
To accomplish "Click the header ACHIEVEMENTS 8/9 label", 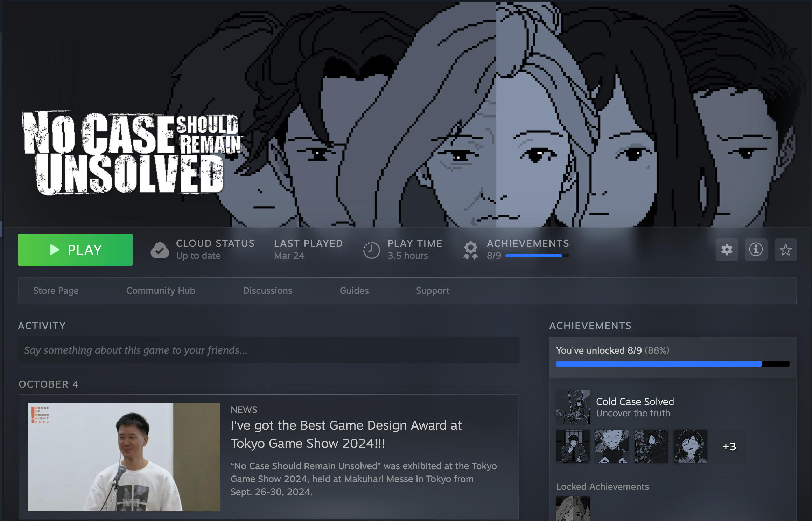I will (528, 249).
